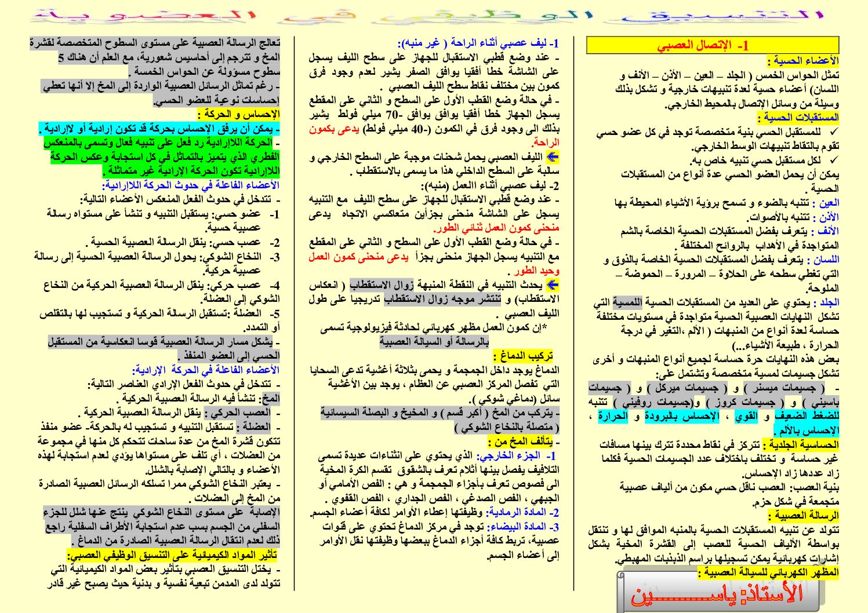
Task: Select the heading 'تأثير المواد الكيميائية على التنسيق الوظيفي العصبي'
Action: [172, 555]
